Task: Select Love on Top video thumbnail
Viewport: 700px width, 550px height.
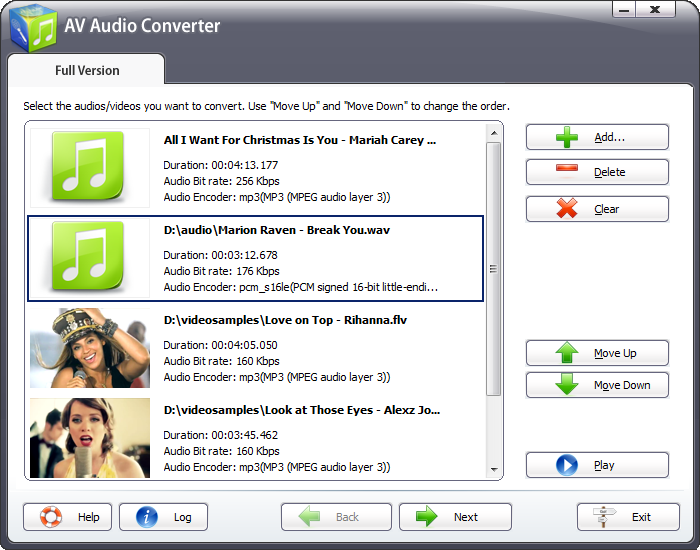Action: pos(90,348)
